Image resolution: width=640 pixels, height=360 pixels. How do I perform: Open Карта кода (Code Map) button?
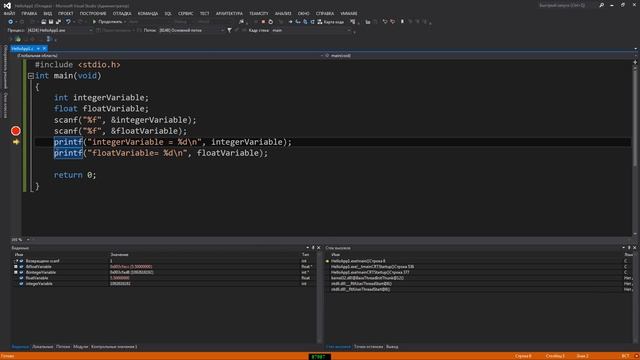click(331, 22)
